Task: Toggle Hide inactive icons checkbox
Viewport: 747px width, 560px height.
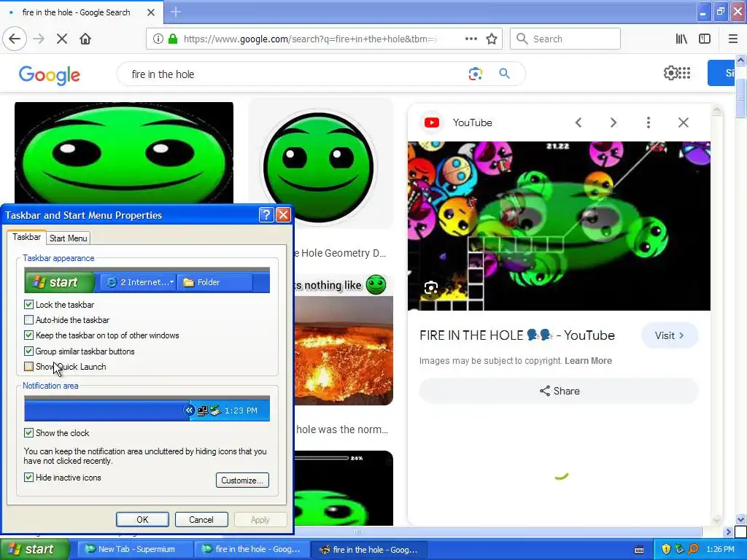Action: [29, 477]
